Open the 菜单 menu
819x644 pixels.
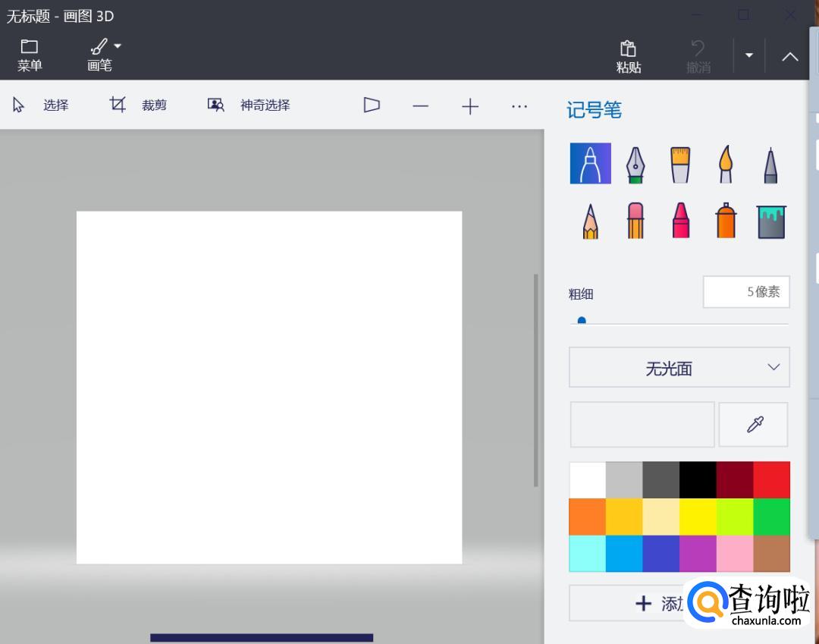click(x=30, y=55)
